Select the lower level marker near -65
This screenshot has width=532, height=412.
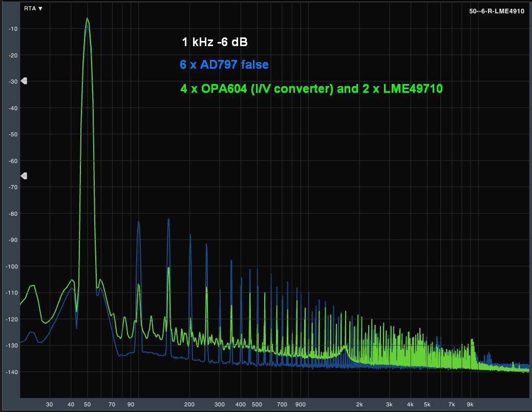point(24,176)
